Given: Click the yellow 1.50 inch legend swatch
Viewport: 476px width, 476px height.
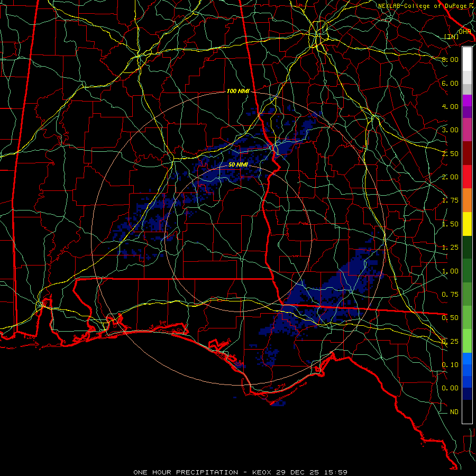Looking at the screenshot, I should click(467, 224).
